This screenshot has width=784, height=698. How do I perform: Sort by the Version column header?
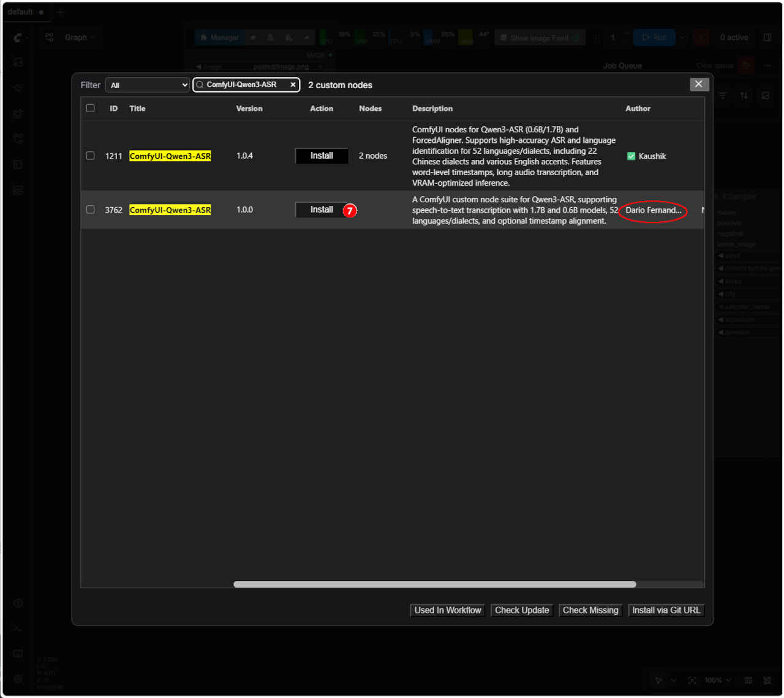[x=249, y=108]
